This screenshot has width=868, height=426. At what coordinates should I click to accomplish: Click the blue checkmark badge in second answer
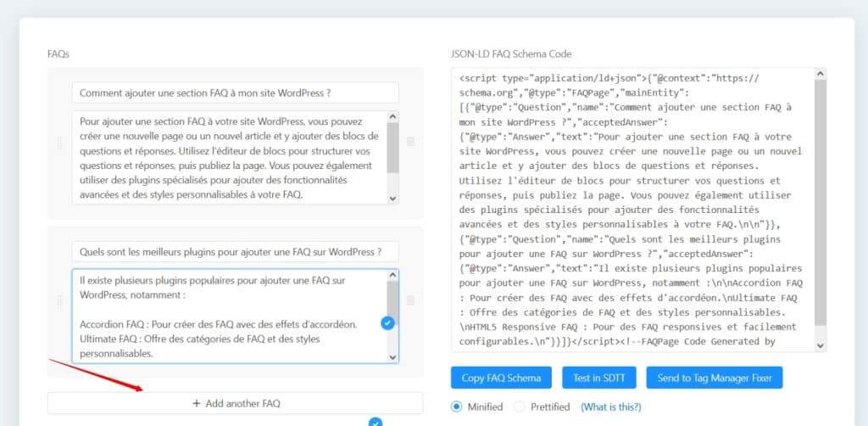pyautogui.click(x=387, y=323)
